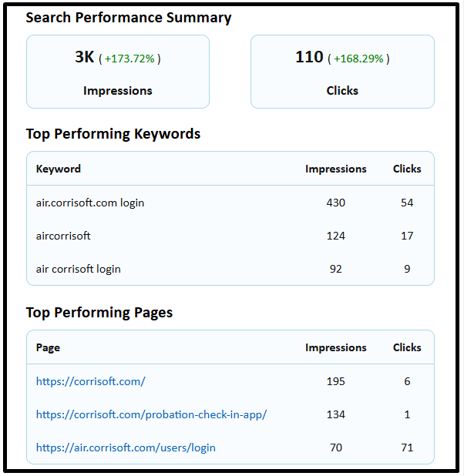Open the air.corrisoft.com/users/login link
This screenshot has width=464, height=476.
pos(126,448)
